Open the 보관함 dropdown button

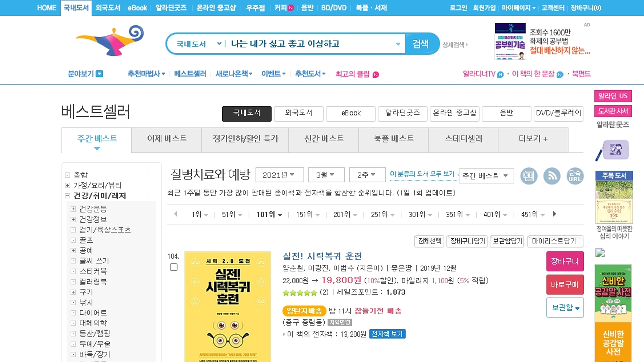565,308
